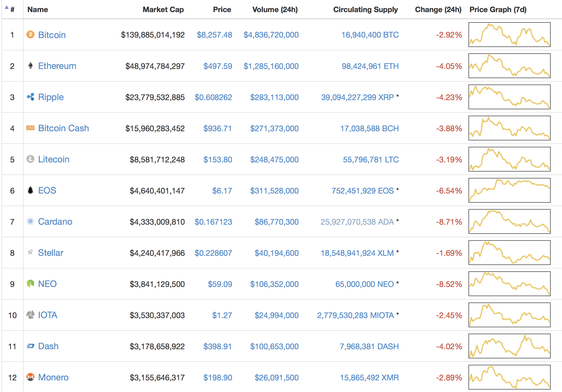Sort table by Circulating Supply header
Viewport: 562px width, 392px height.
pyautogui.click(x=366, y=10)
